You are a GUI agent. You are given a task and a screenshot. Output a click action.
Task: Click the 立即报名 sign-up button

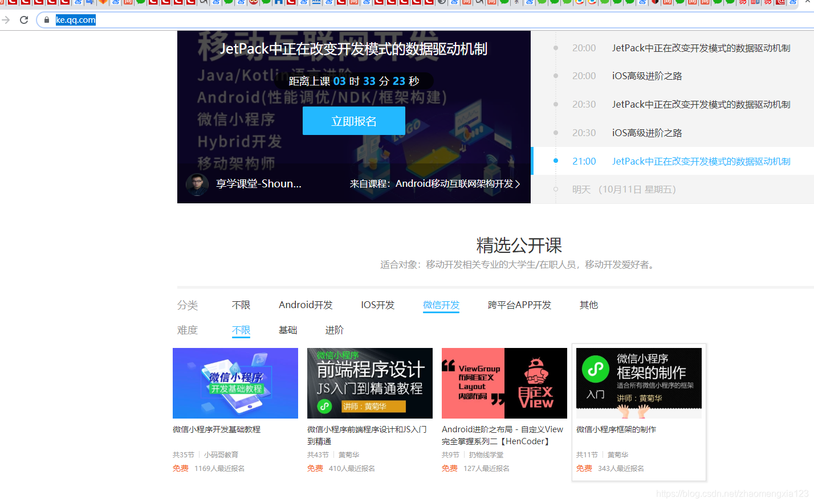354,121
